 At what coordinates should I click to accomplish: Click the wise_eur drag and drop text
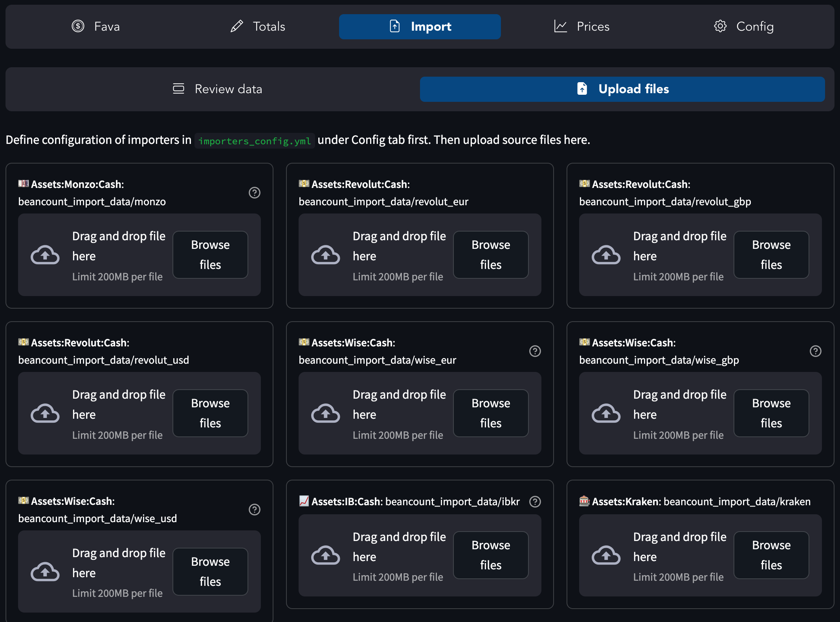click(399, 405)
